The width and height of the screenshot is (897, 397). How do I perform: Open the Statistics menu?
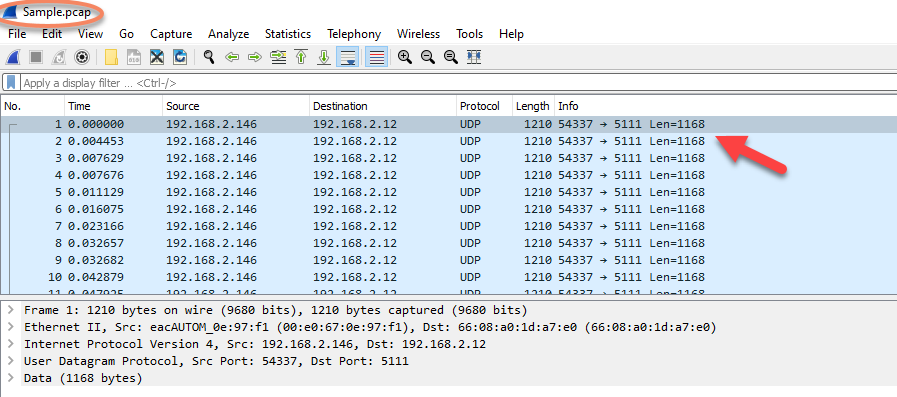tap(288, 34)
